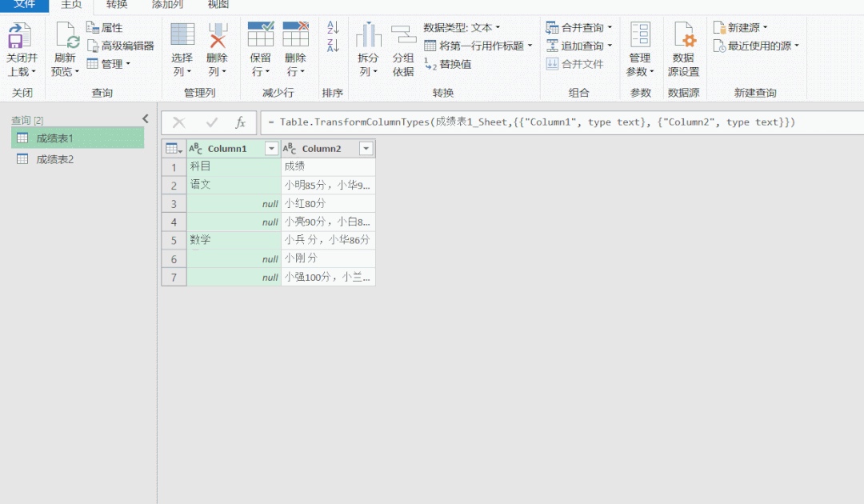Switch to the Transform (转换) tab
Image resolution: width=864 pixels, height=504 pixels.
pyautogui.click(x=117, y=5)
